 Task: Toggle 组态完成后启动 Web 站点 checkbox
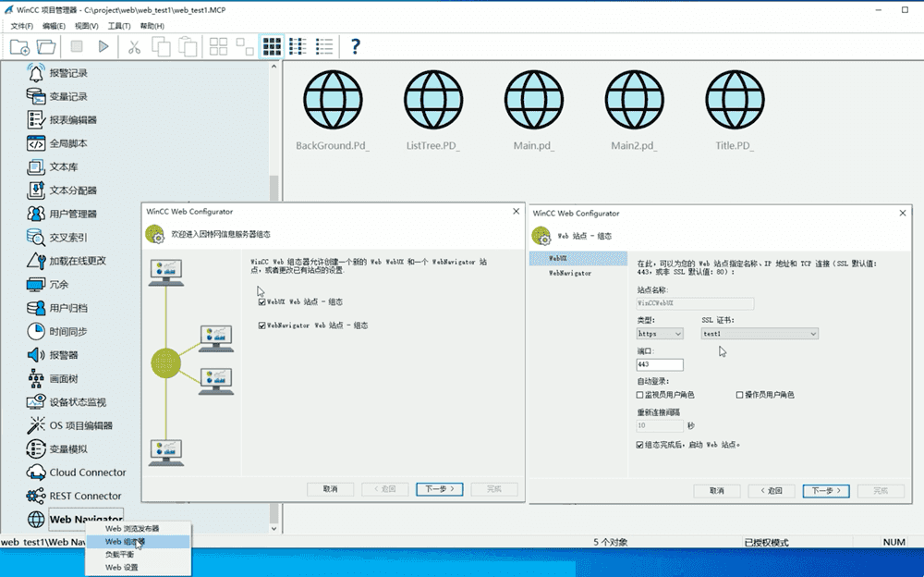[x=640, y=445]
